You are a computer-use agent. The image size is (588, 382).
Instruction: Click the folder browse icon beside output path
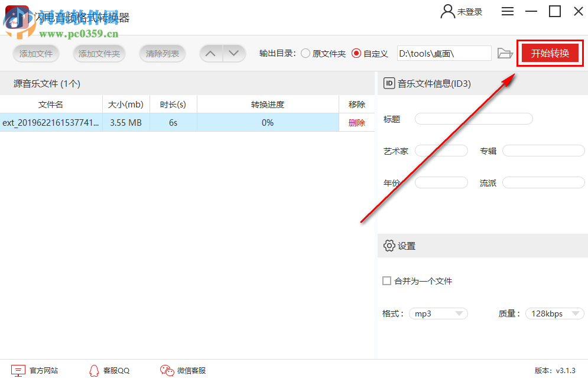point(505,53)
